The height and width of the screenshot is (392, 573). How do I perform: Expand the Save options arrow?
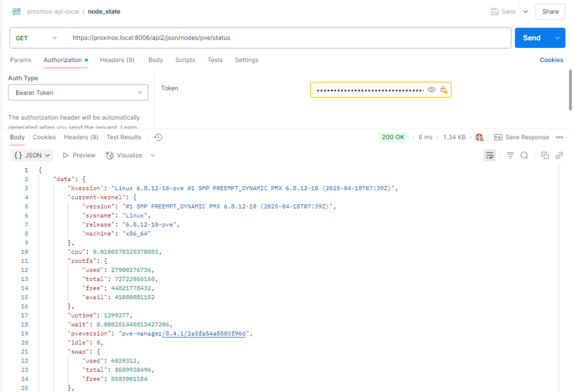point(525,12)
